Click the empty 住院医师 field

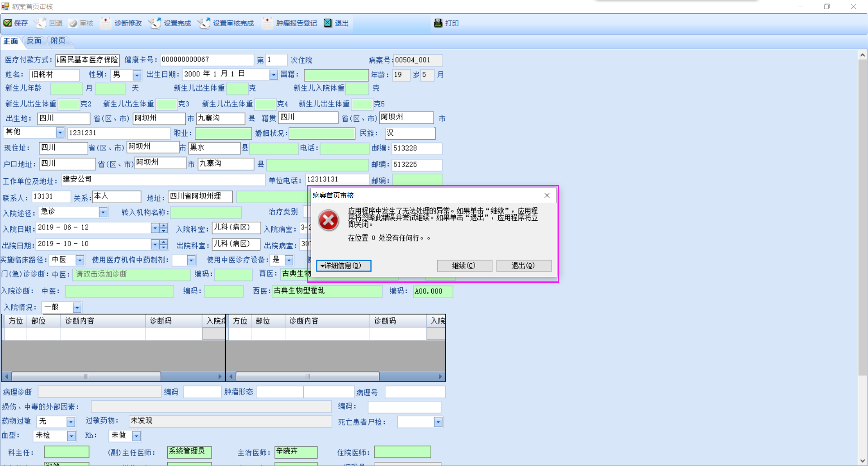tap(402, 452)
